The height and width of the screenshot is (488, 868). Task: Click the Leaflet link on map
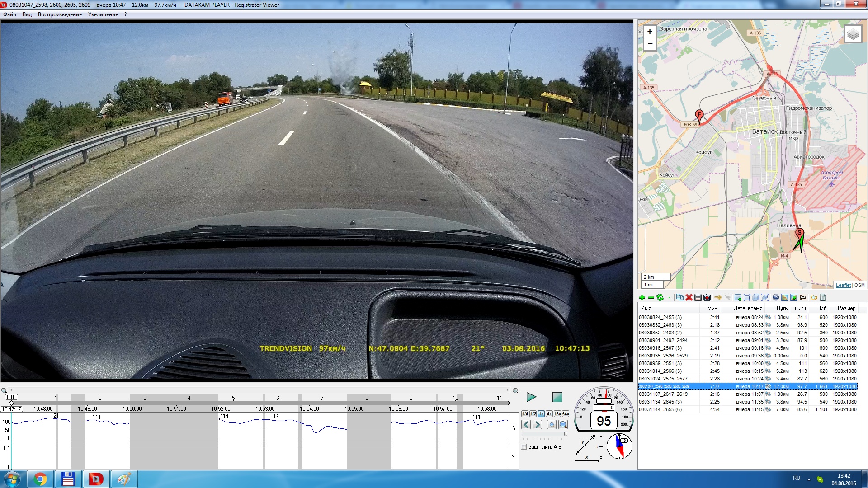[843, 285]
